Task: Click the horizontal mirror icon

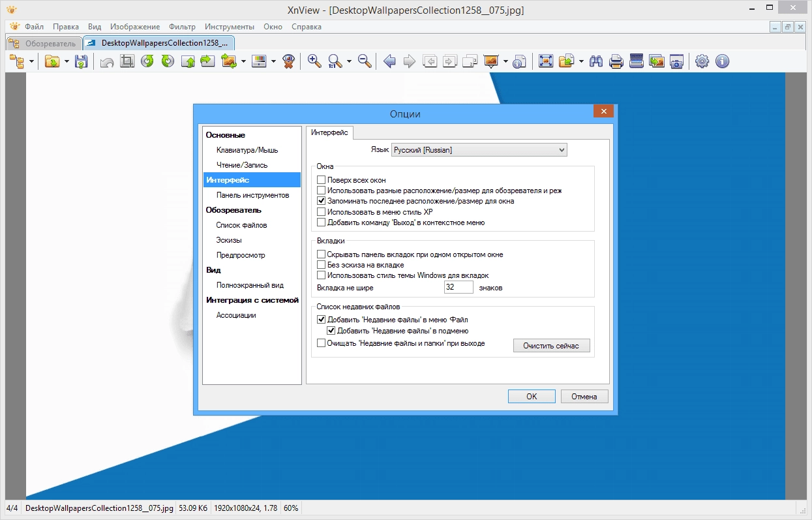Action: pyautogui.click(x=207, y=61)
